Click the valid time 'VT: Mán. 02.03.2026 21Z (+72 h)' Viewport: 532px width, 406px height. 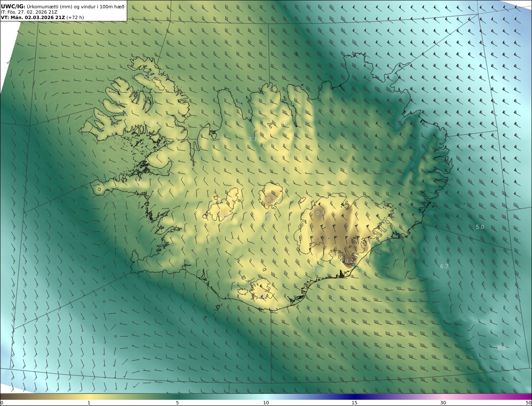pyautogui.click(x=42, y=17)
